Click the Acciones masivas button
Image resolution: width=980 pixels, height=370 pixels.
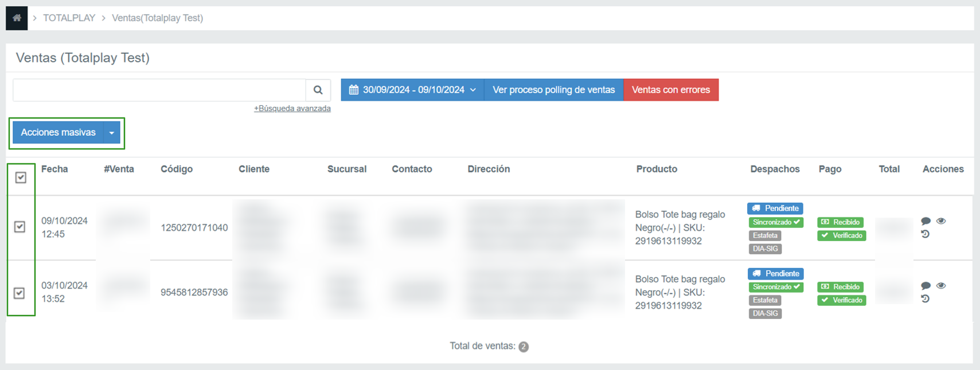coord(58,132)
